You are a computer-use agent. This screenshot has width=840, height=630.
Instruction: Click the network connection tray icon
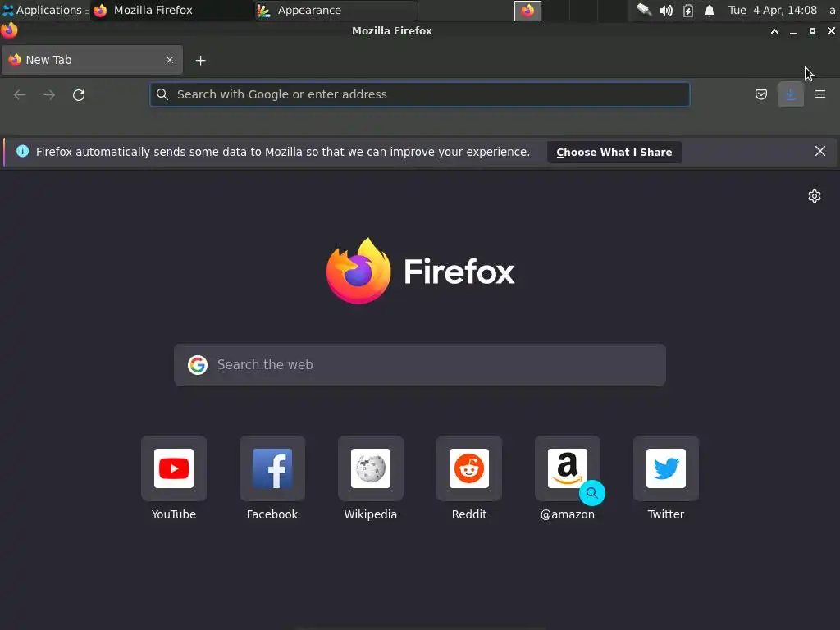point(644,10)
